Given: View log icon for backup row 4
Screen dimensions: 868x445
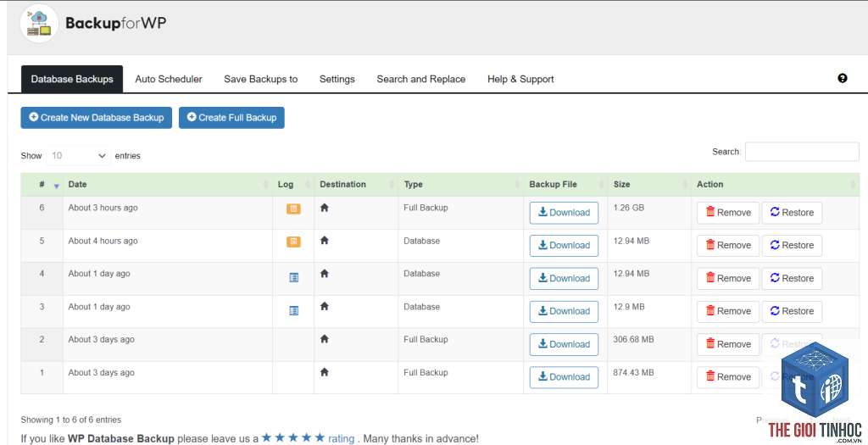Looking at the screenshot, I should (294, 278).
